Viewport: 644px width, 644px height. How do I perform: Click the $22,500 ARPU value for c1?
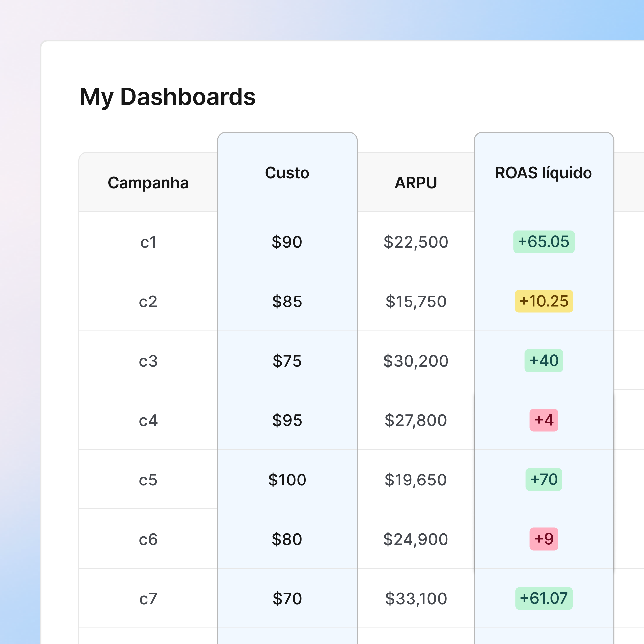click(416, 242)
